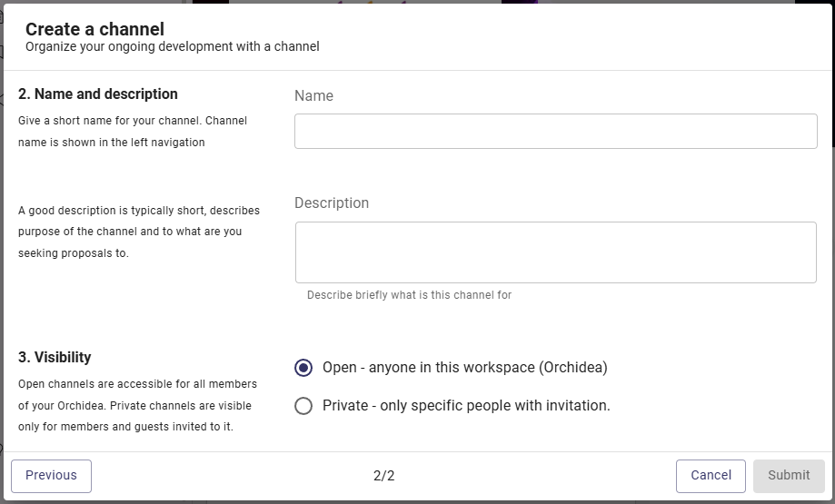Click the 'Open channels are accessible' explanation text
Image resolution: width=835 pixels, height=504 pixels.
pos(137,406)
